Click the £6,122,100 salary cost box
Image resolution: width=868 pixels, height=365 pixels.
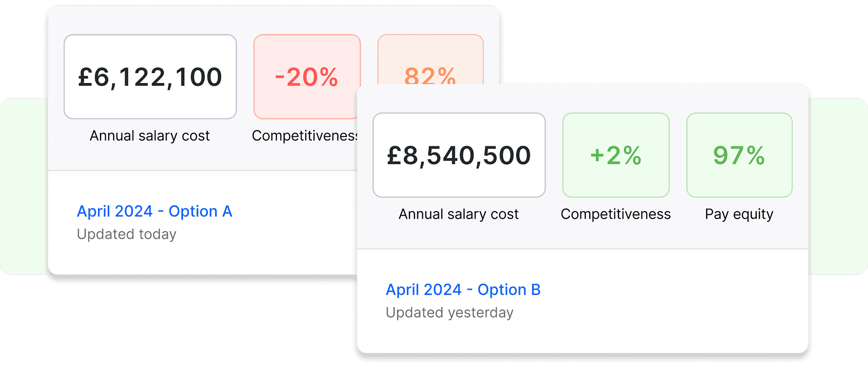pos(150,77)
